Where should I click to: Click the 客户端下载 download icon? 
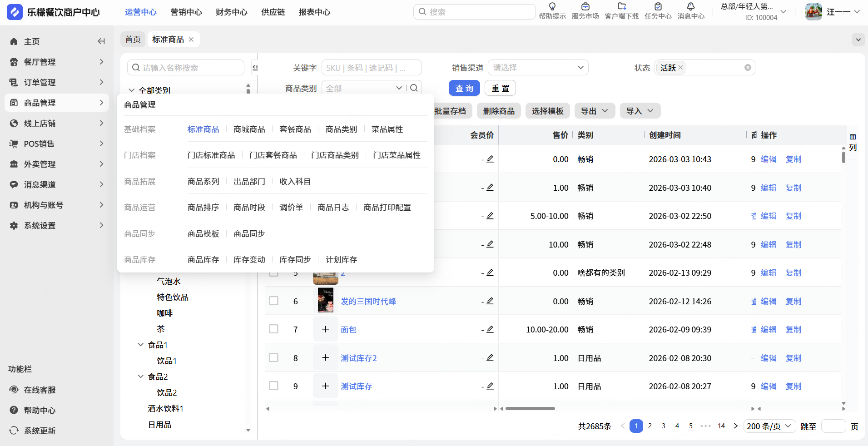tap(621, 7)
